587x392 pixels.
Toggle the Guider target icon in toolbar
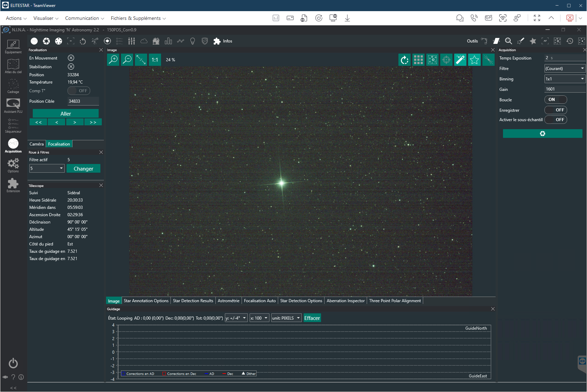point(107,41)
